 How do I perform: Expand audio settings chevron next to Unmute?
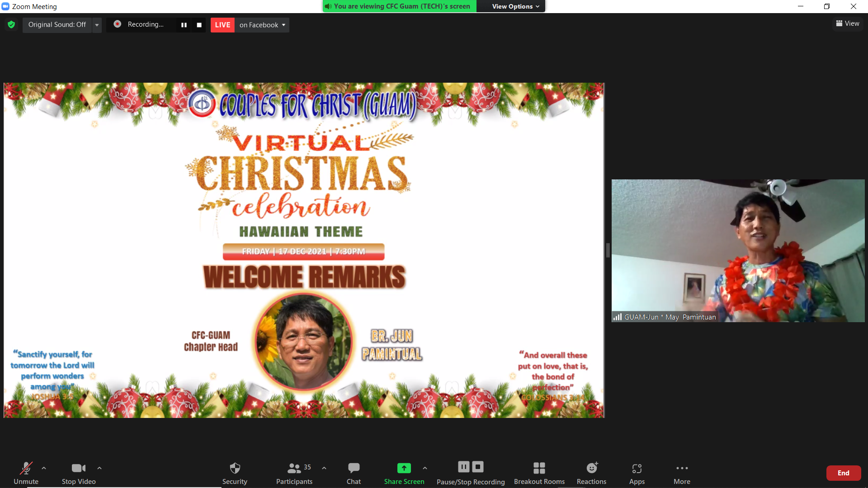click(44, 468)
